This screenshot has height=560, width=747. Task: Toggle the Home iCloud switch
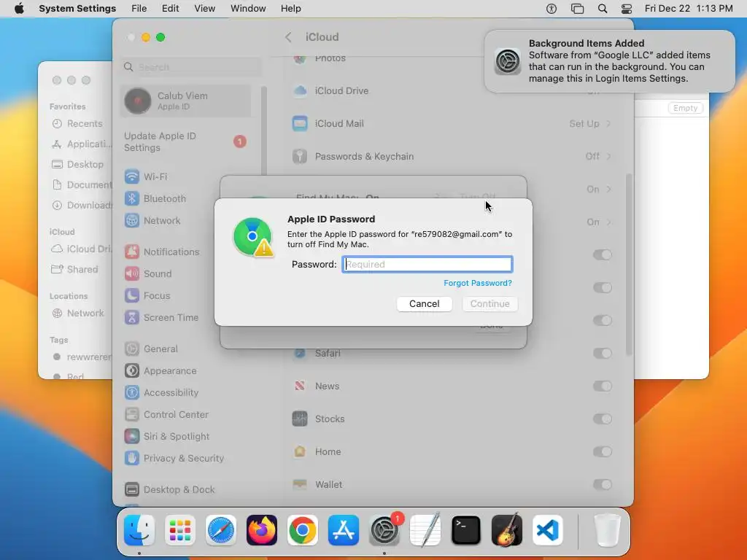point(602,452)
